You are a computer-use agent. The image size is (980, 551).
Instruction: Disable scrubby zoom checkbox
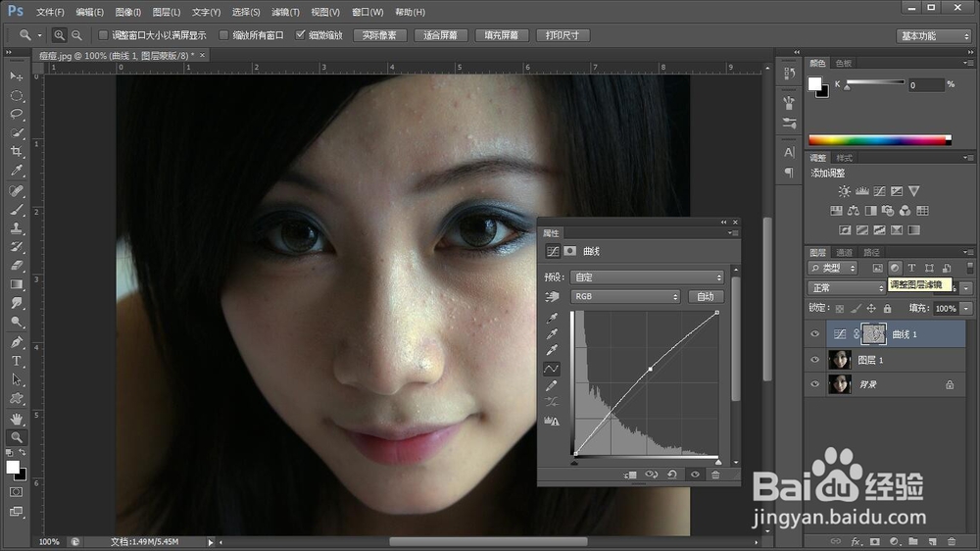tap(300, 35)
